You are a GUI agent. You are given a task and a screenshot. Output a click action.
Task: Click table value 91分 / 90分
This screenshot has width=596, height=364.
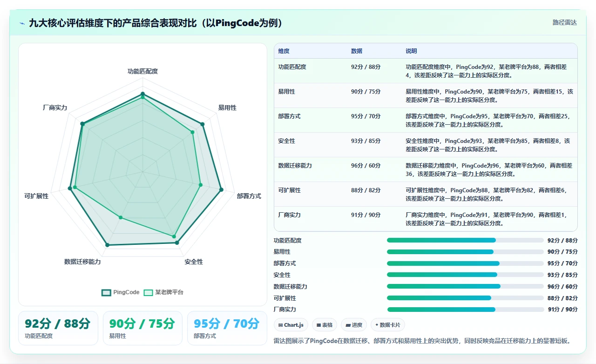point(366,215)
